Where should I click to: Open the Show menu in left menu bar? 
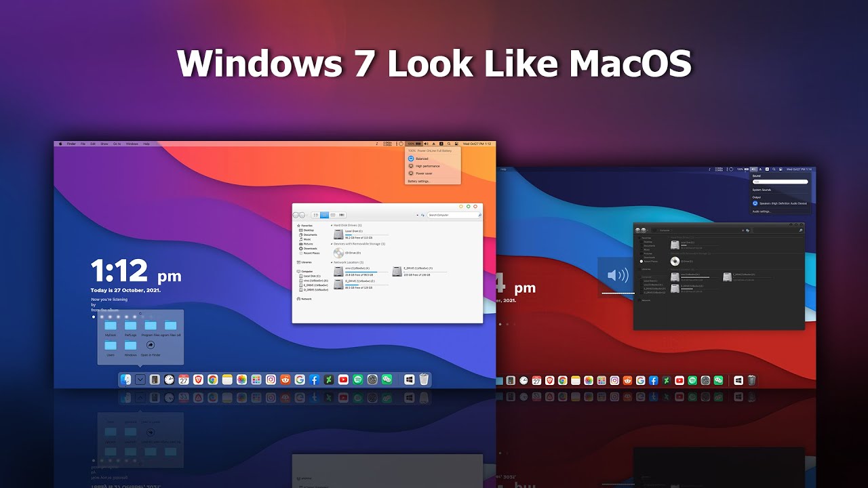point(104,144)
